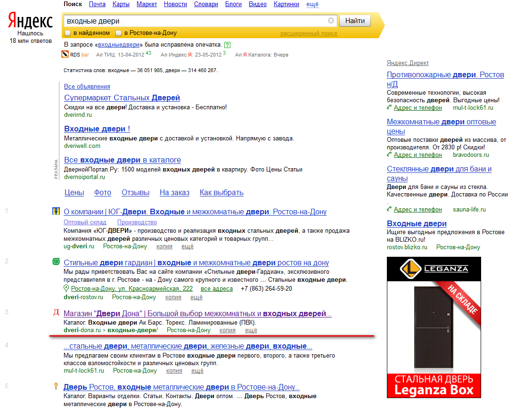Click the ЮГ-Двери result favicon
This screenshot has width=532, height=408.
[x=56, y=211]
